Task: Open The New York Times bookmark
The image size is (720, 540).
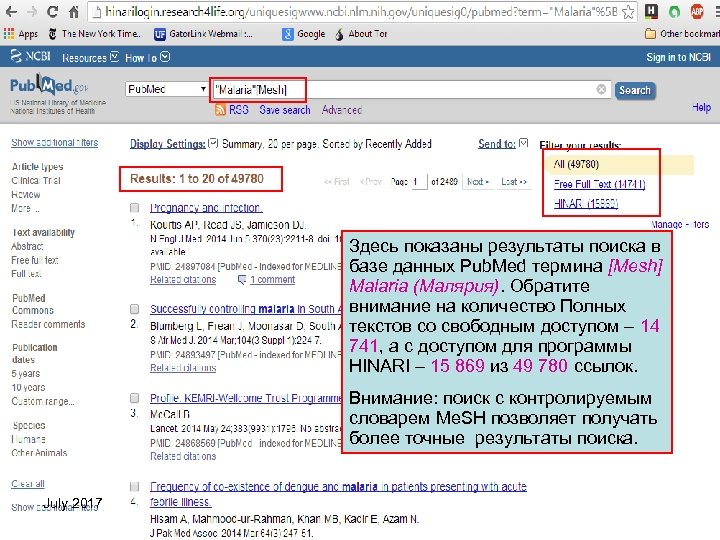Action: point(96,34)
